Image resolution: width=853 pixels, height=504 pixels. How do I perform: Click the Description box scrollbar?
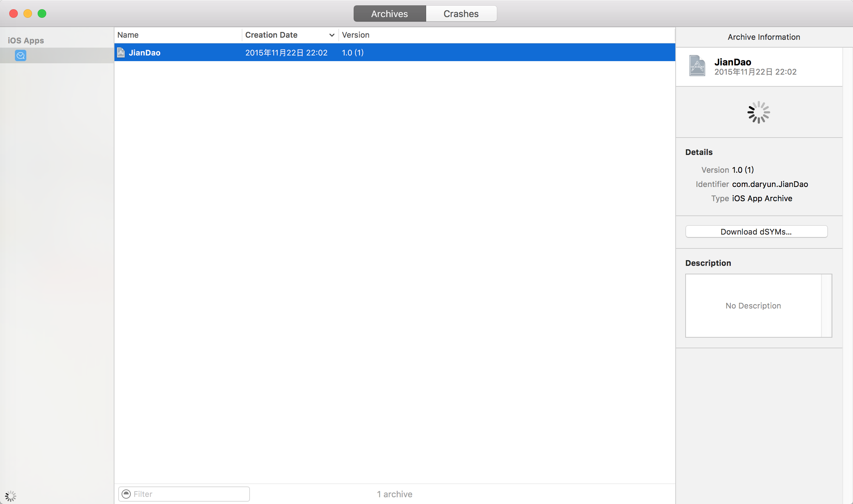[x=826, y=306]
